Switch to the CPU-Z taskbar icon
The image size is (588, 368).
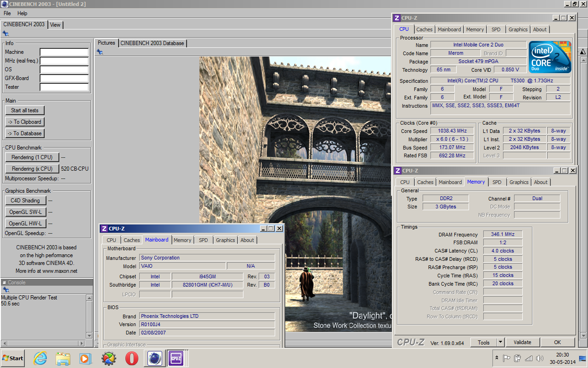(175, 358)
